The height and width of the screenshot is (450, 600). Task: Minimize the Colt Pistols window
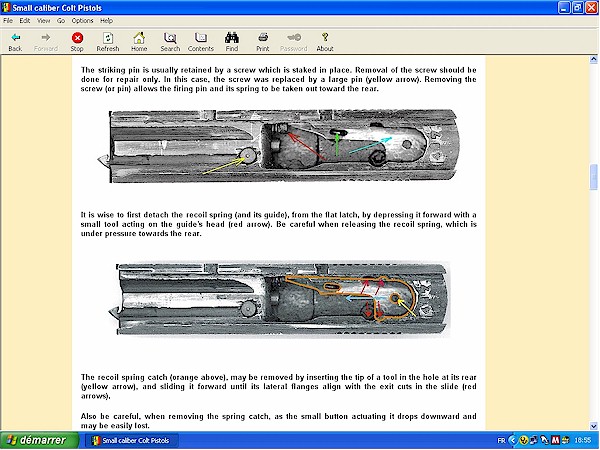[564, 8]
